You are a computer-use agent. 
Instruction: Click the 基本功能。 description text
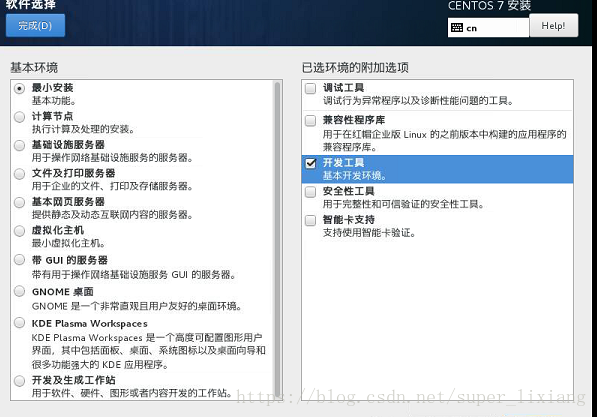click(54, 101)
